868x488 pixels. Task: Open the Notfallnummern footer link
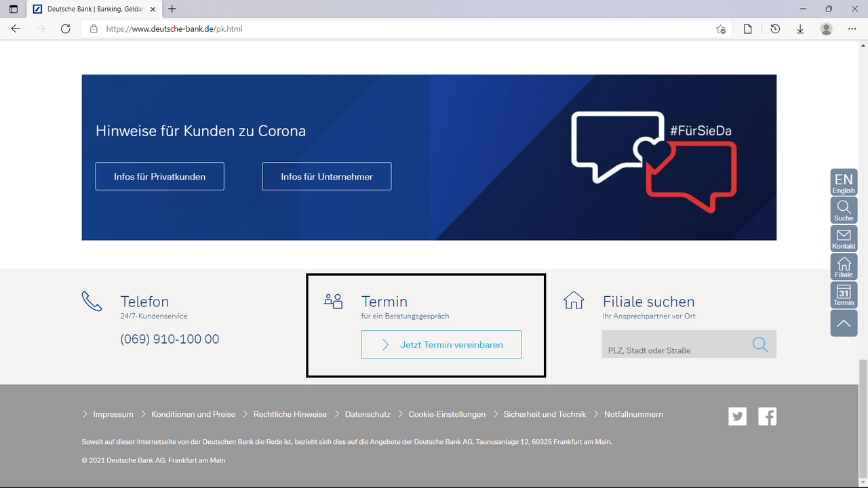pyautogui.click(x=633, y=414)
